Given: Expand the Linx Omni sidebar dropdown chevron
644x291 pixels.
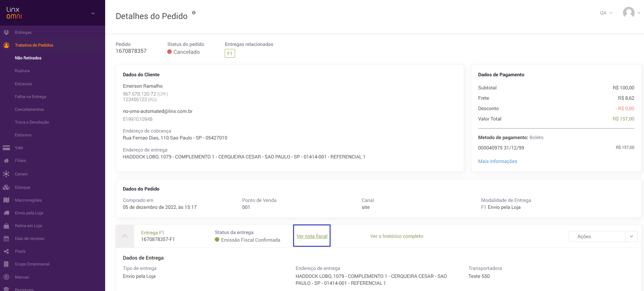Looking at the screenshot, I should coord(93,13).
